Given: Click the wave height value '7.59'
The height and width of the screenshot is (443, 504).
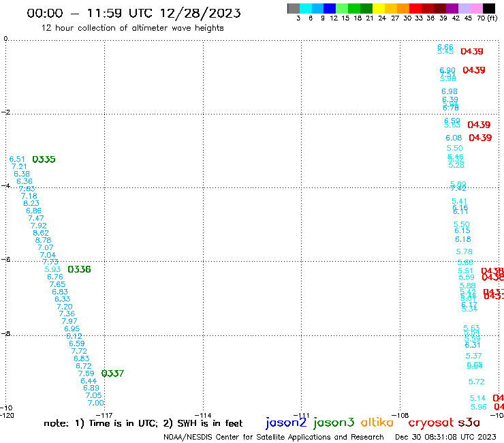Looking at the screenshot, I should point(86,373).
